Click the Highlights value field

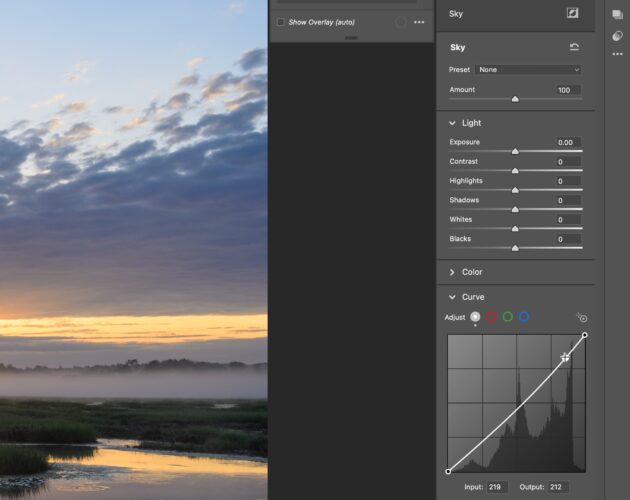(x=567, y=181)
